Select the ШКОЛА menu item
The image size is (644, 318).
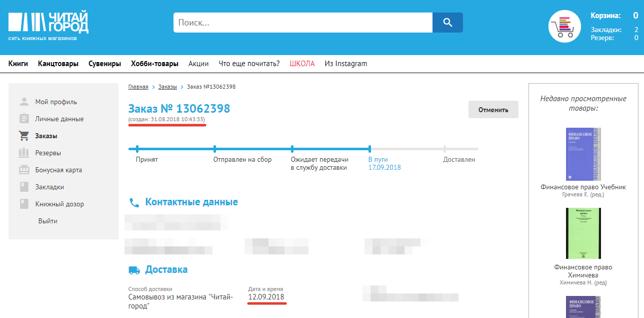pos(302,64)
